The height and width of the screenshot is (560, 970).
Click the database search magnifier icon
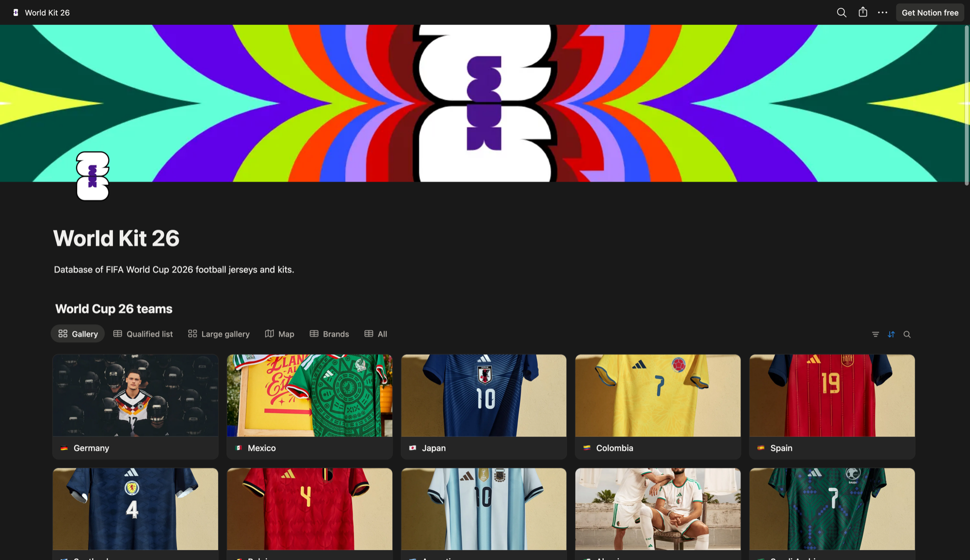(907, 335)
